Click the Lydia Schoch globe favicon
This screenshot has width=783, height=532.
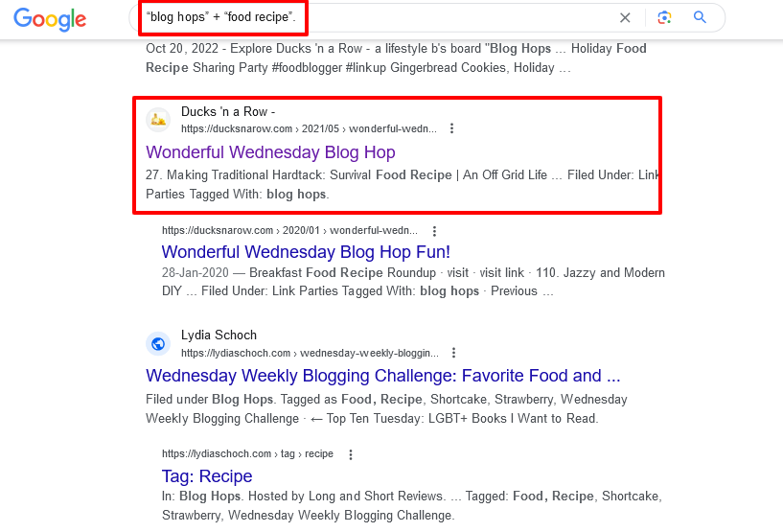[158, 343]
